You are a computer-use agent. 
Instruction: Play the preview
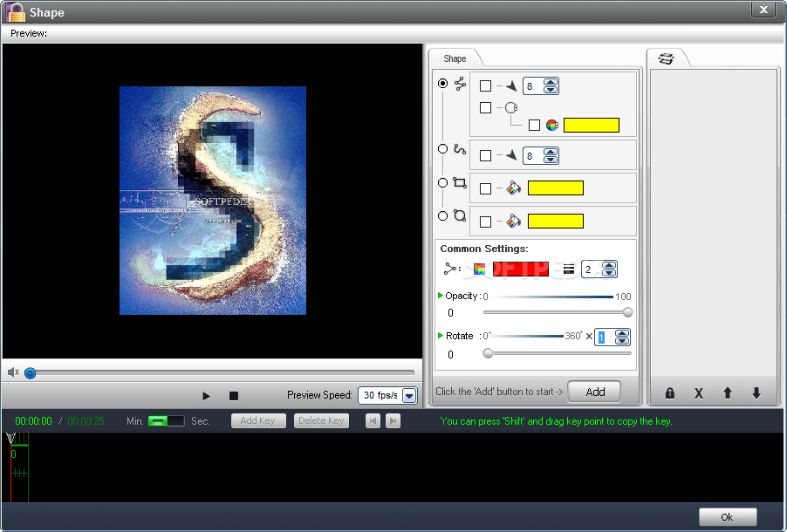click(x=206, y=396)
